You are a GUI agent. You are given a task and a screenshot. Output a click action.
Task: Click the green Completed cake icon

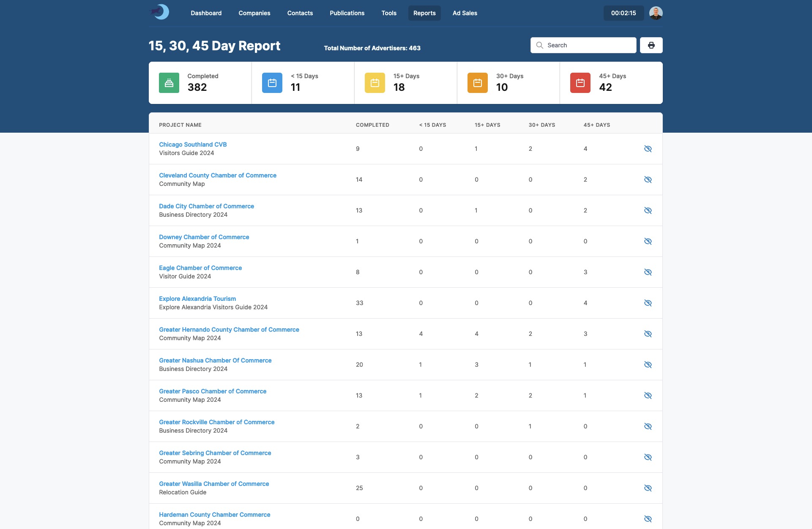point(169,83)
